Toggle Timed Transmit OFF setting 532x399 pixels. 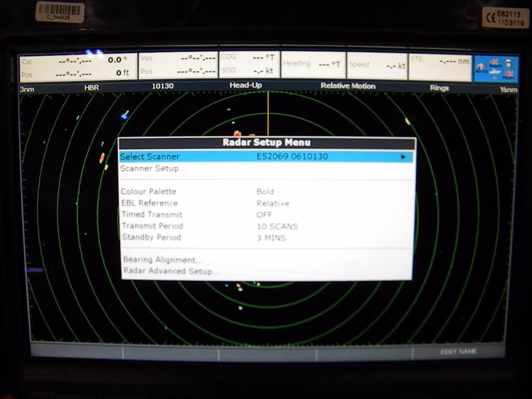[x=264, y=215]
